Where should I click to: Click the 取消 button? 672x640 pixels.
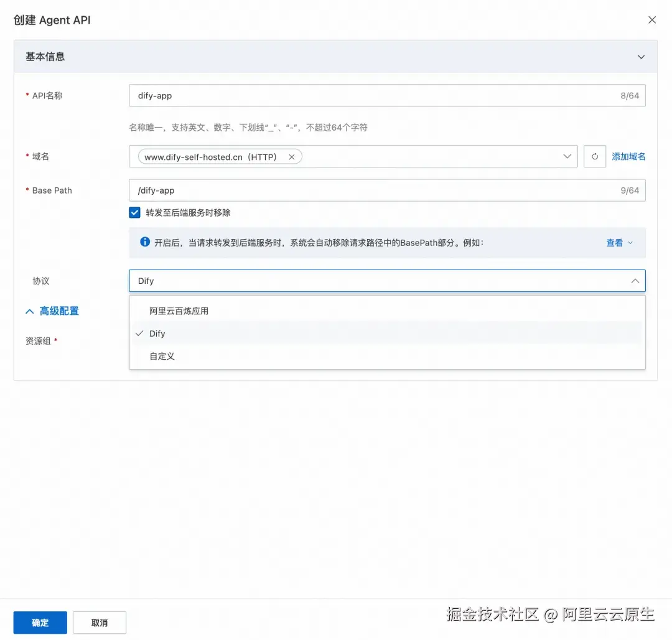tap(100, 623)
